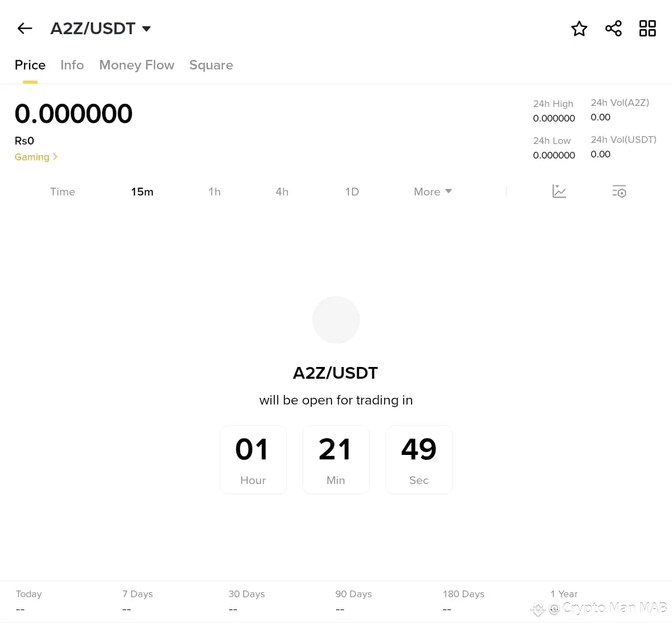The height and width of the screenshot is (623, 672).
Task: Open chart settings list icon
Action: coord(619,192)
